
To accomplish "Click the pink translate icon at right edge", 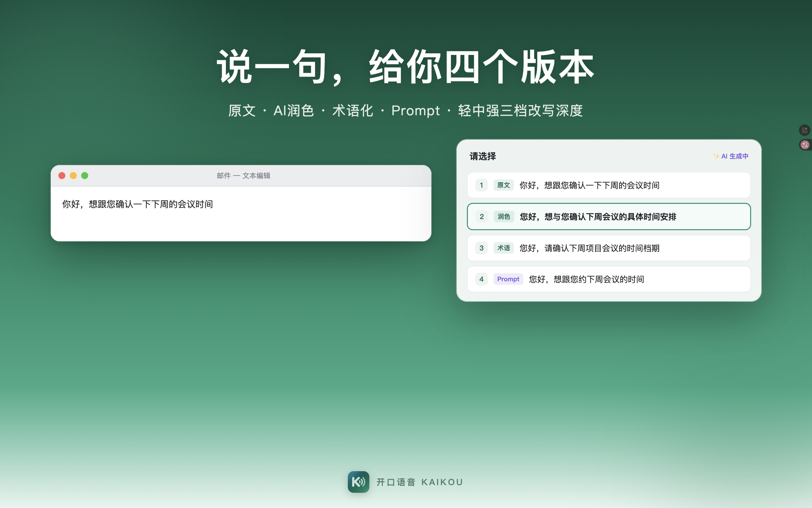I will (x=805, y=145).
